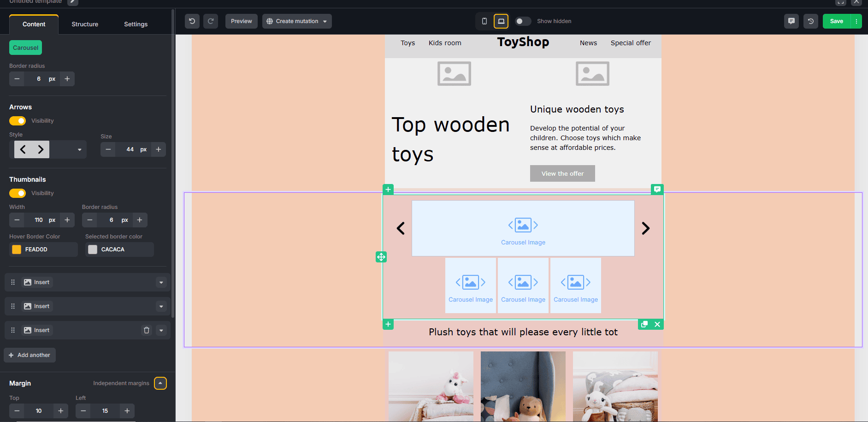Decrease arrow size
This screenshot has height=422, width=868.
click(108, 149)
